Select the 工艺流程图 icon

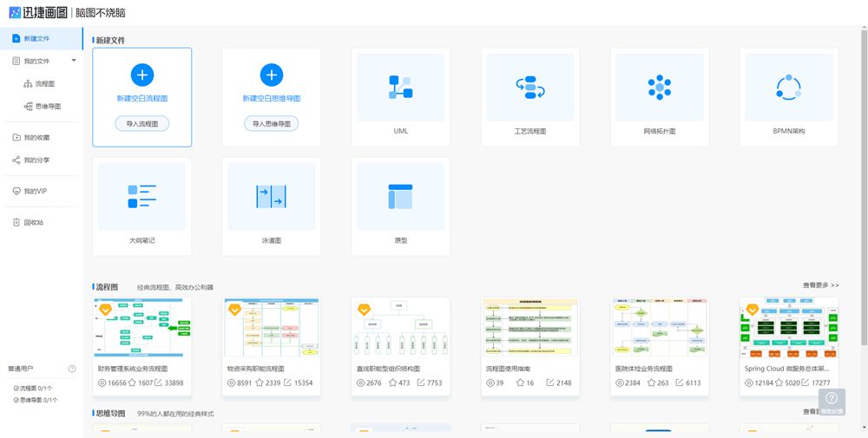point(529,87)
